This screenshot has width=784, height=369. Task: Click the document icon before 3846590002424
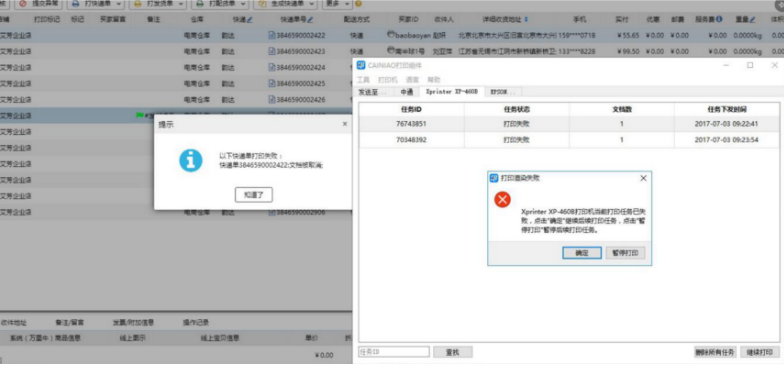click(x=272, y=68)
